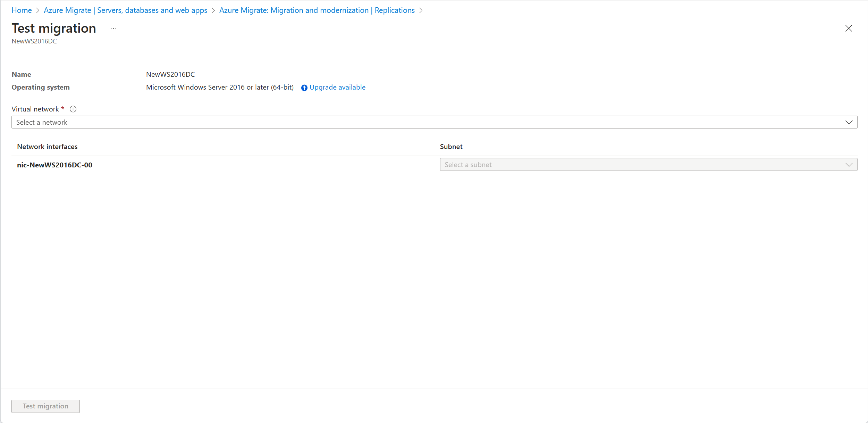Click the Select a network dropdown arrow
This screenshot has width=868, height=423.
[848, 122]
